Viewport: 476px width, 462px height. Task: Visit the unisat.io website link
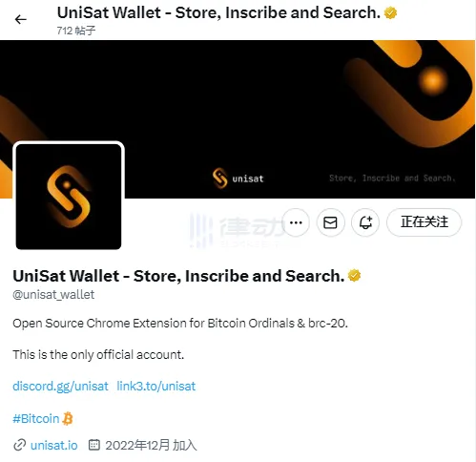(x=54, y=445)
